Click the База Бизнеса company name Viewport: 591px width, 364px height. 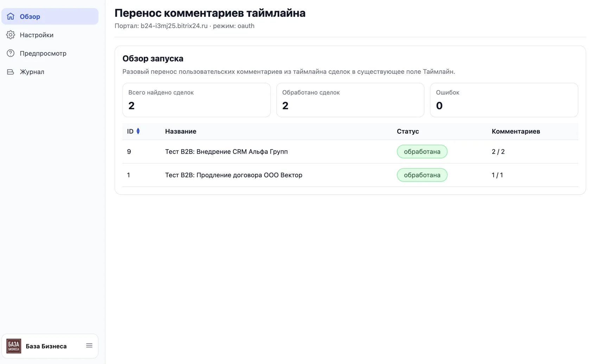46,346
